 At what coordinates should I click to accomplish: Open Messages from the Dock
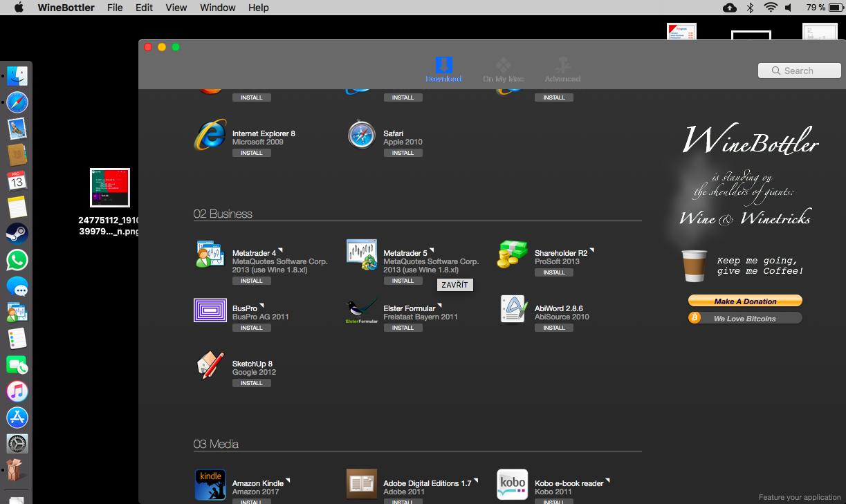pos(17,286)
